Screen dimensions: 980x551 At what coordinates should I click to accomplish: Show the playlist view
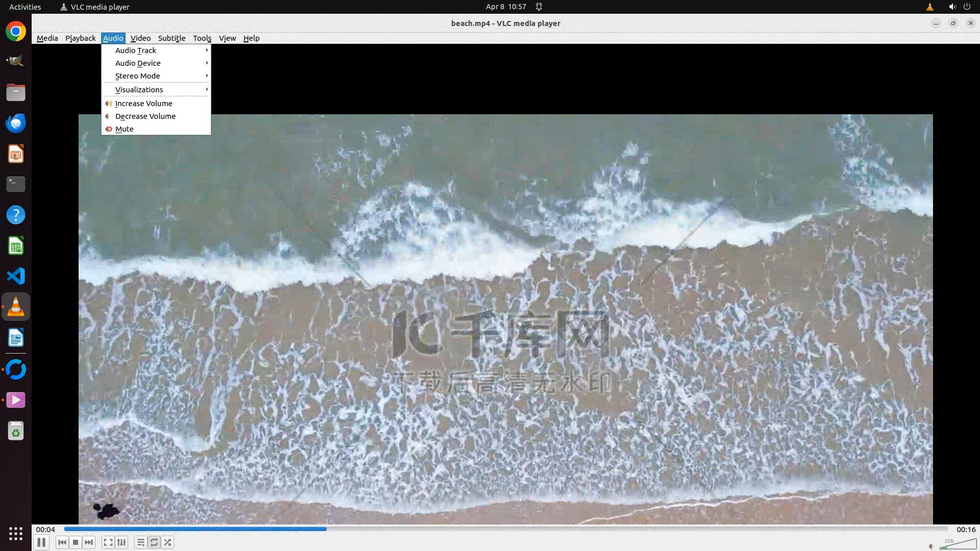[140, 542]
